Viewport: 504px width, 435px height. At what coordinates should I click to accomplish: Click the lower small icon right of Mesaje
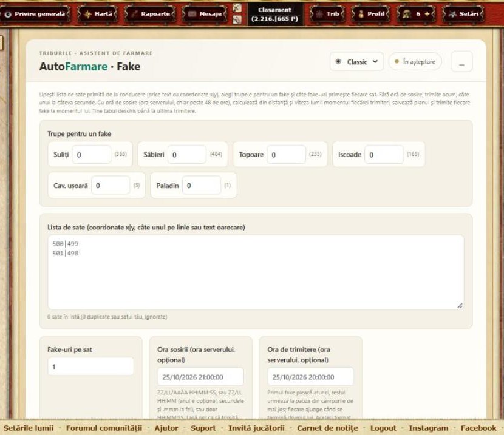click(237, 19)
